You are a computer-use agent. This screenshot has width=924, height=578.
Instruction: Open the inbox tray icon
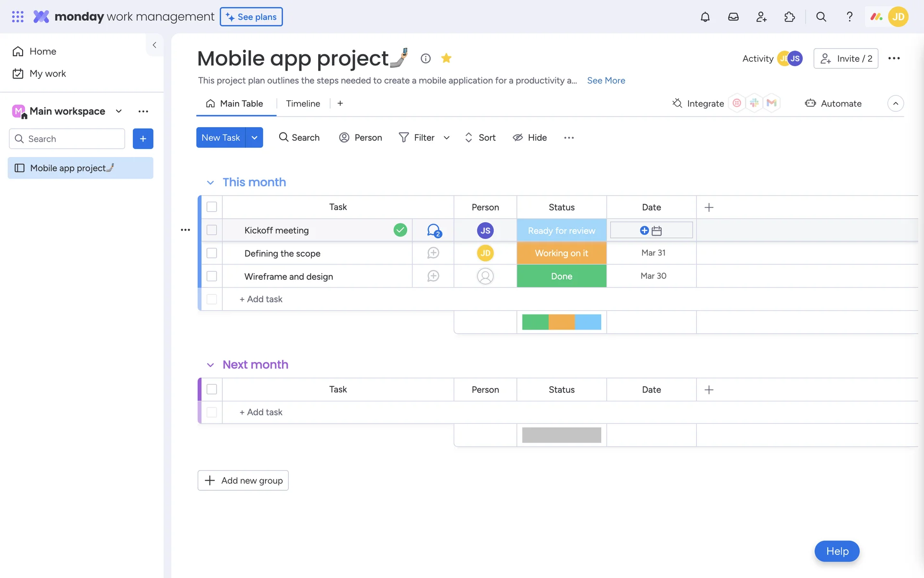733,17
